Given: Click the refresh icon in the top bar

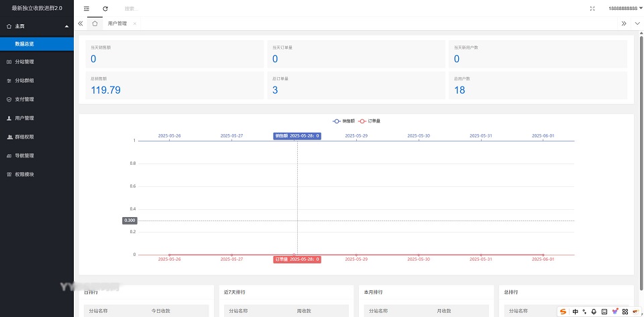Looking at the screenshot, I should click(x=105, y=9).
